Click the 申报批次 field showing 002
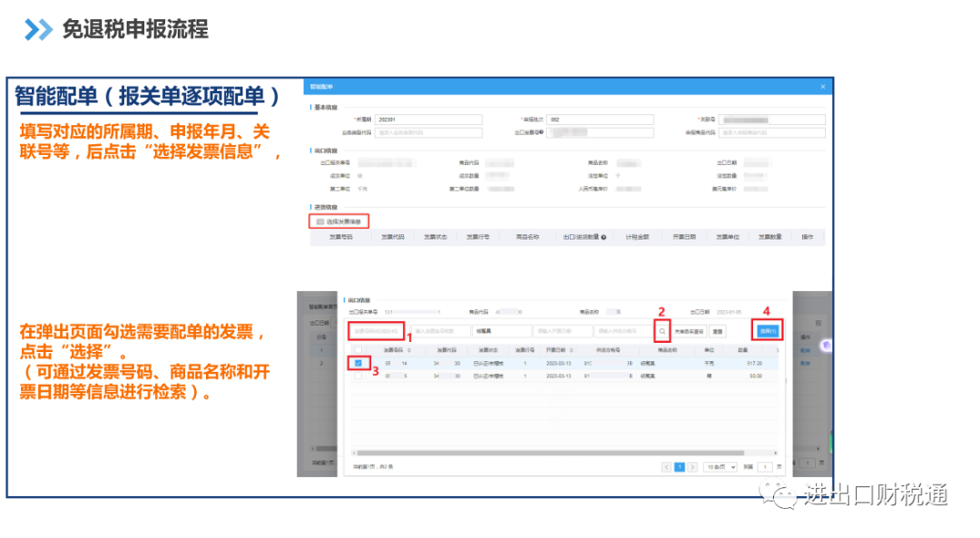This screenshot has width=980, height=538. pos(600,120)
